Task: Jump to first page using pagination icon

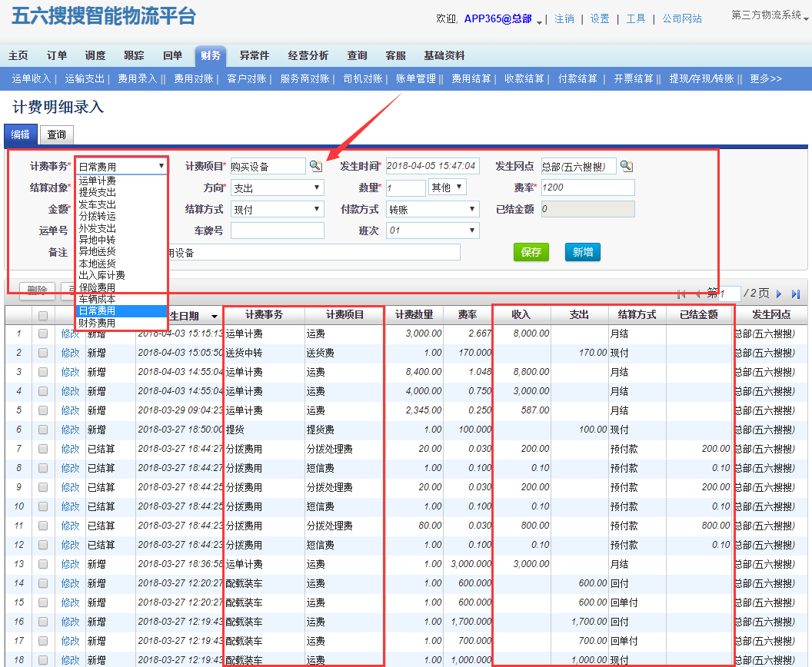Action: [x=681, y=294]
